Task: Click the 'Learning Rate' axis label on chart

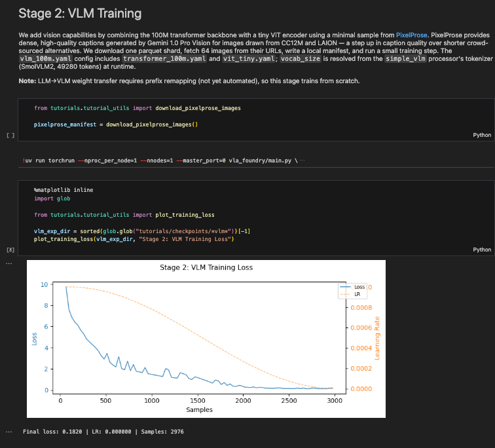Action: 377,338
